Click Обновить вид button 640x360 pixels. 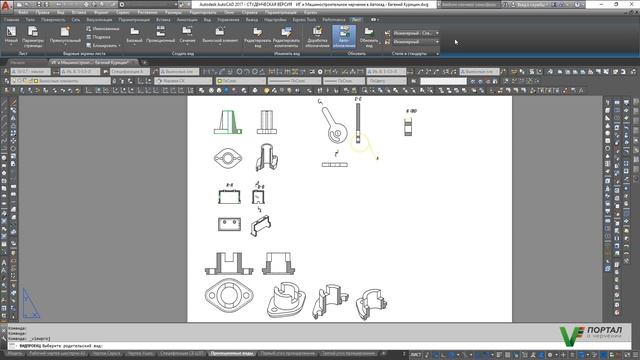coord(369,37)
